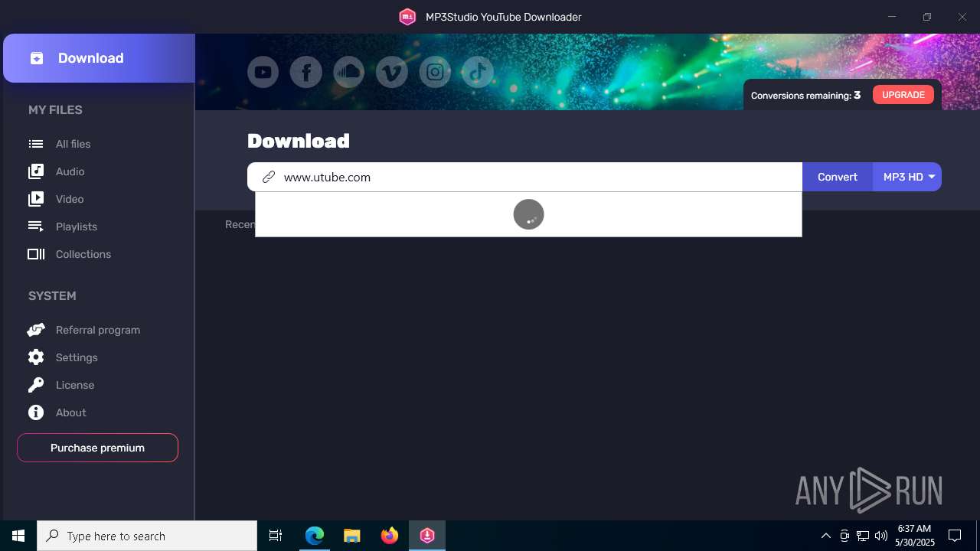Click the Purchase premium button
Screen dimensions: 980x551
pos(97,448)
